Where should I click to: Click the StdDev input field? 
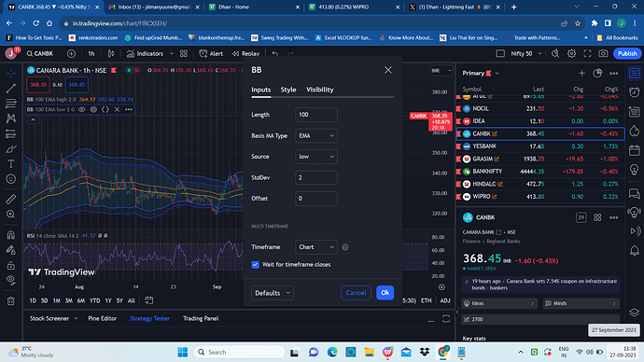316,177
